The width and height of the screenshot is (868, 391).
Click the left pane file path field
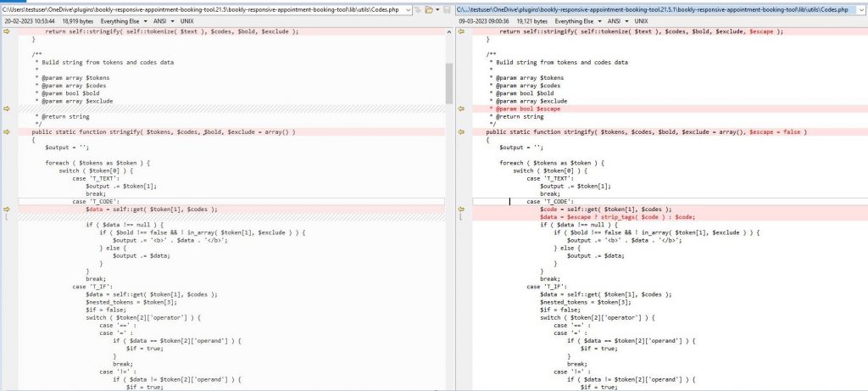point(203,8)
